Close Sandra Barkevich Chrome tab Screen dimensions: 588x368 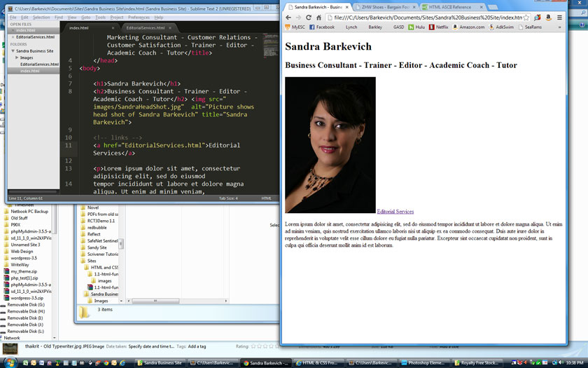pyautogui.click(x=346, y=7)
